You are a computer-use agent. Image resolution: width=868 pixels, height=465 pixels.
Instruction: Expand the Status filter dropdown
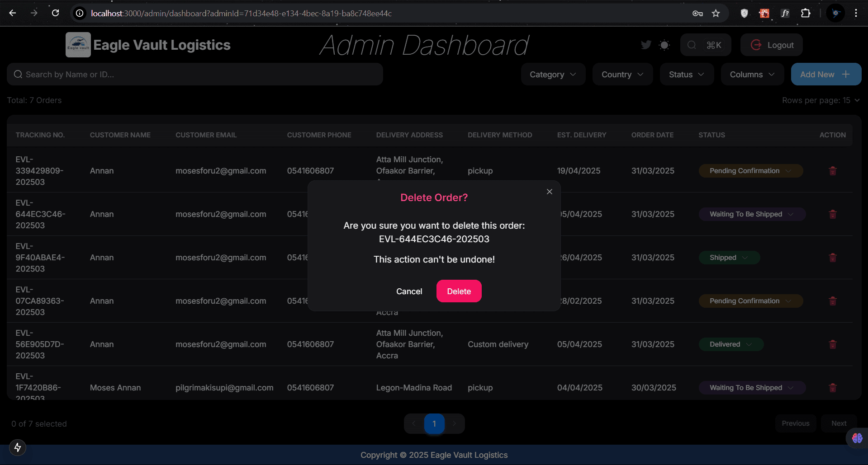[686, 75]
